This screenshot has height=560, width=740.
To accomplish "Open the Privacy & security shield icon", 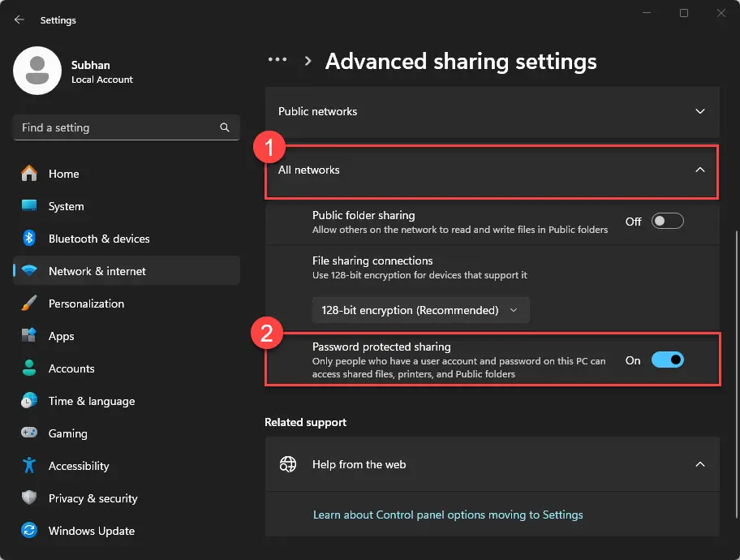I will tap(29, 498).
